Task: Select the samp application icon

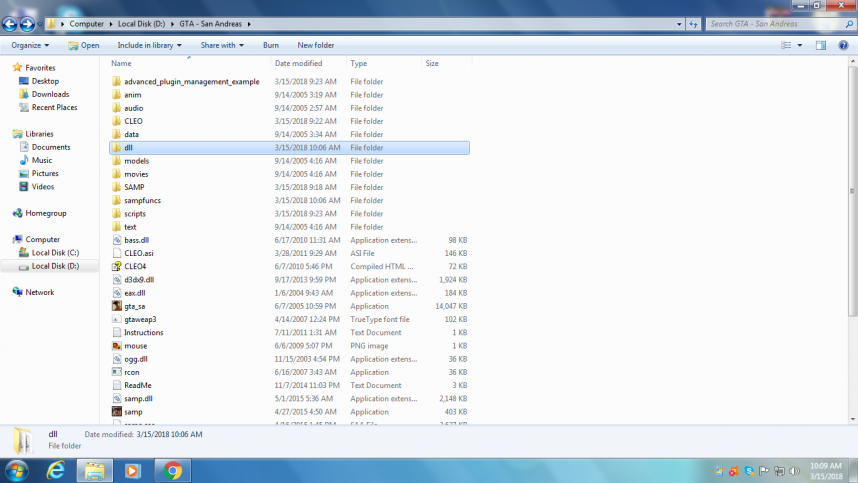Action: (x=117, y=412)
